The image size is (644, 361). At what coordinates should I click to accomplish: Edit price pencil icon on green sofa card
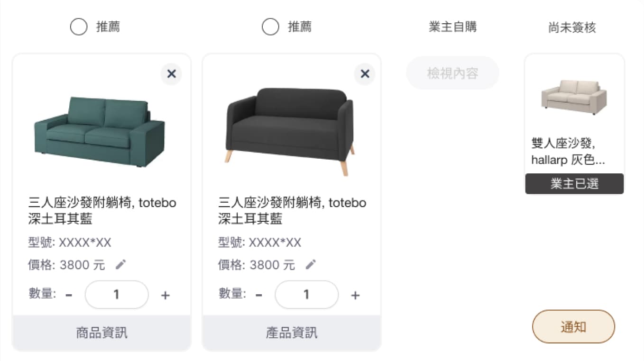pos(121,264)
